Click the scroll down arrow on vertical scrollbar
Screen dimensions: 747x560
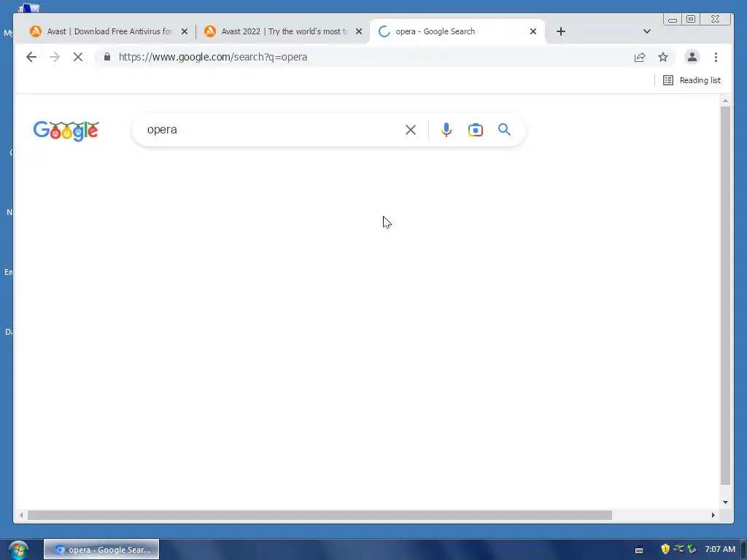point(726,502)
